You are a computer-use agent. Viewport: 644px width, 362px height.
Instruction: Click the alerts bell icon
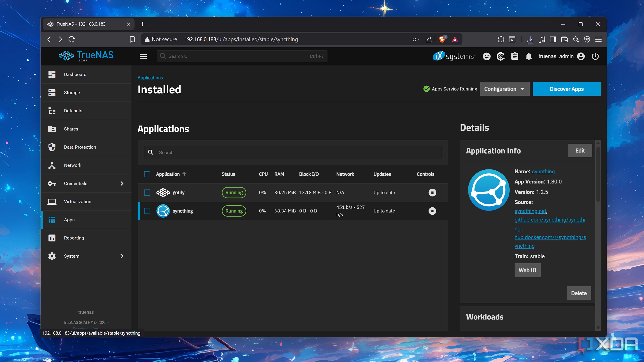(x=528, y=56)
